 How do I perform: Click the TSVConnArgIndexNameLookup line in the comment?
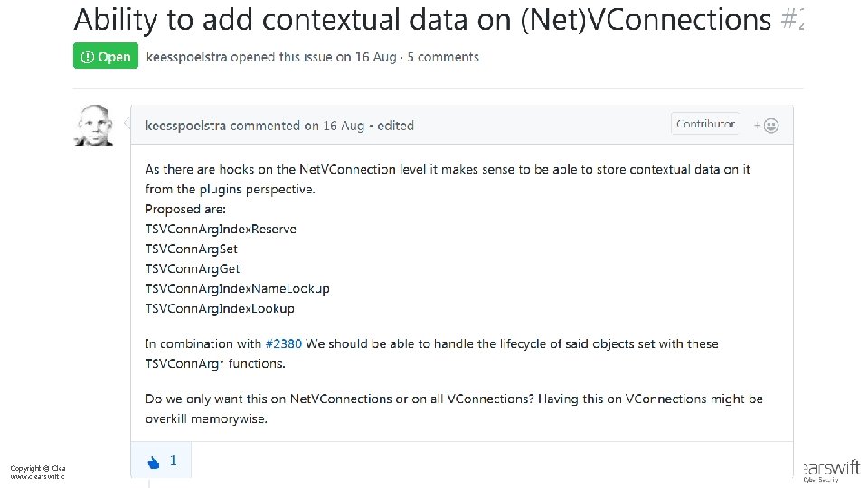pos(237,289)
